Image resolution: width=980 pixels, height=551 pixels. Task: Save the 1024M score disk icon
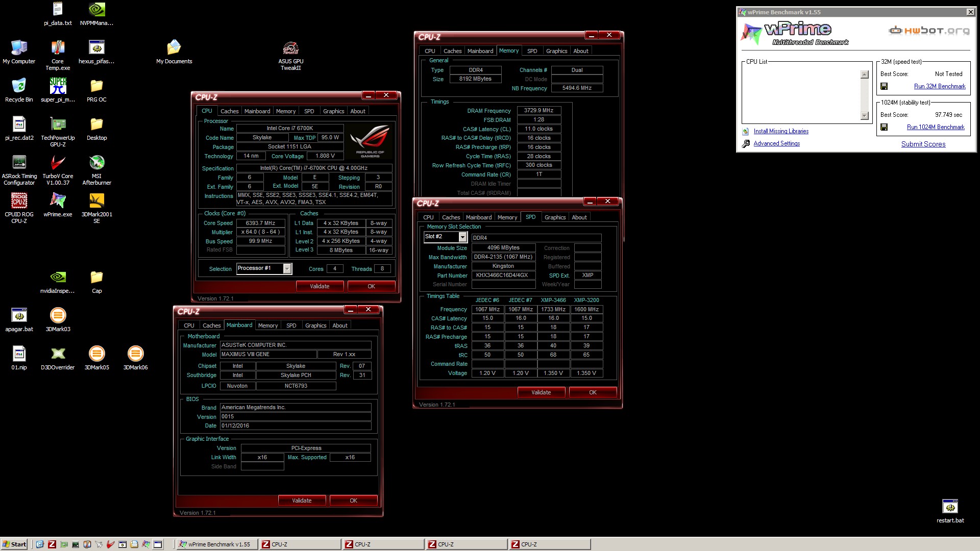pyautogui.click(x=884, y=127)
